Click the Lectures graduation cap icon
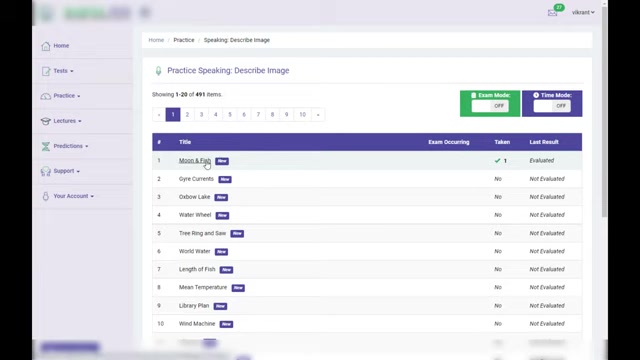Image resolution: width=640 pixels, height=360 pixels. tap(46, 121)
